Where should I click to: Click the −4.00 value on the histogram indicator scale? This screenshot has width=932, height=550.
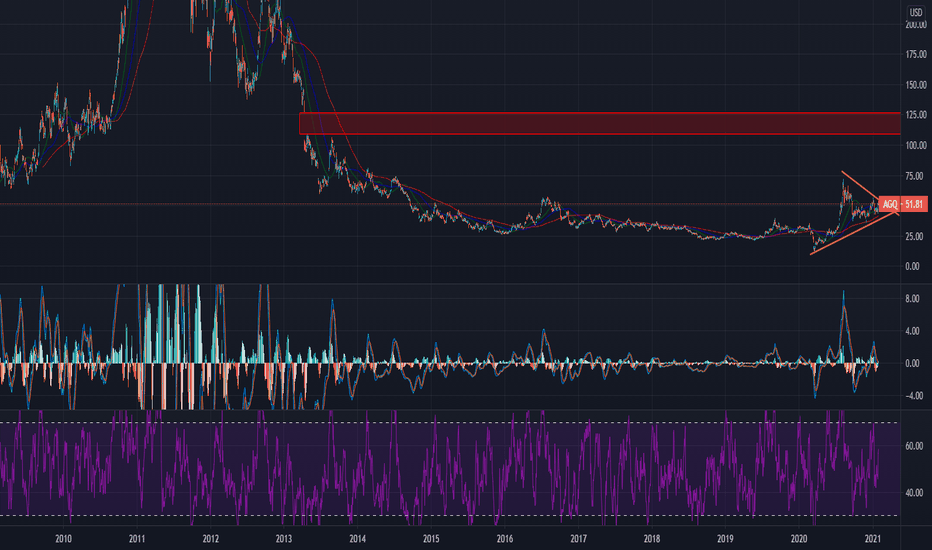[x=912, y=395]
